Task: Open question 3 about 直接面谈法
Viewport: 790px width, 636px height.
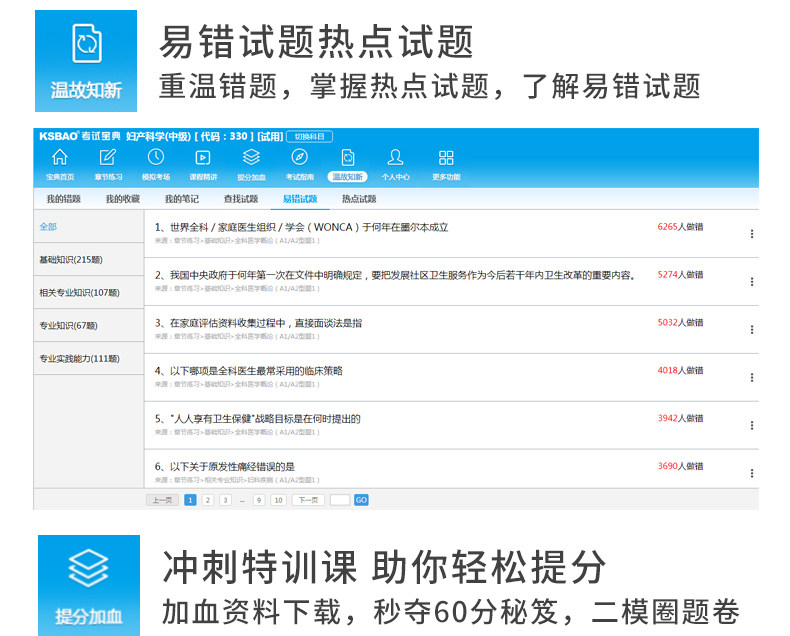Action: point(258,323)
